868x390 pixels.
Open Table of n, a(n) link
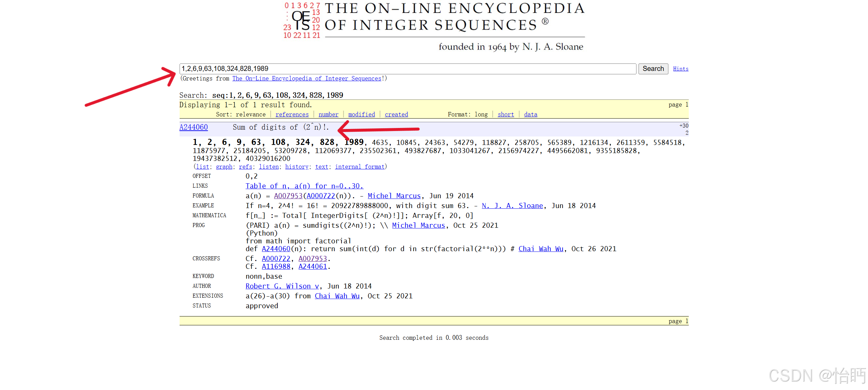304,186
